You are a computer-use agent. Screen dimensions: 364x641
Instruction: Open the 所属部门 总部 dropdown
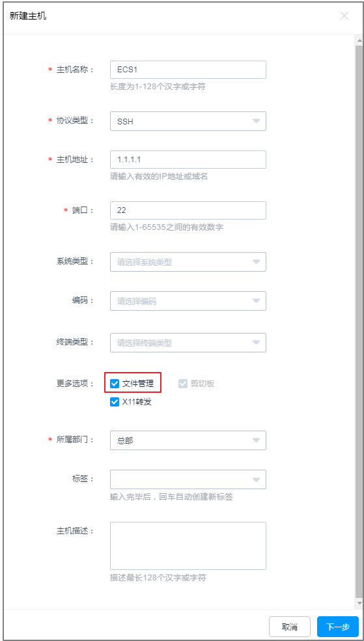point(188,440)
